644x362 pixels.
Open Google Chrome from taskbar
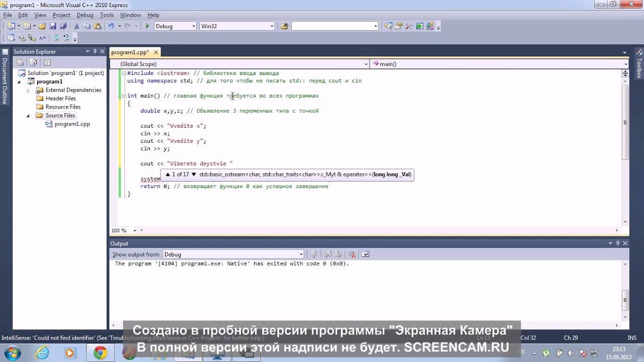click(100, 353)
